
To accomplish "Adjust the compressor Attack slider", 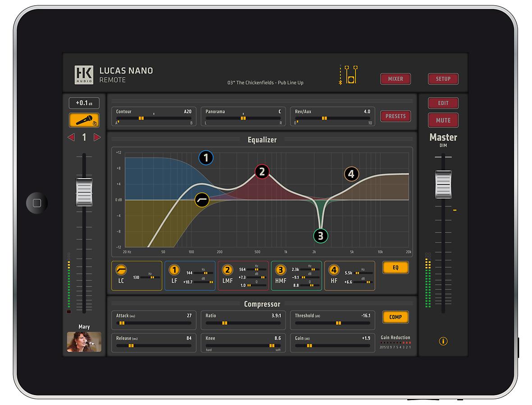I will pos(154,323).
